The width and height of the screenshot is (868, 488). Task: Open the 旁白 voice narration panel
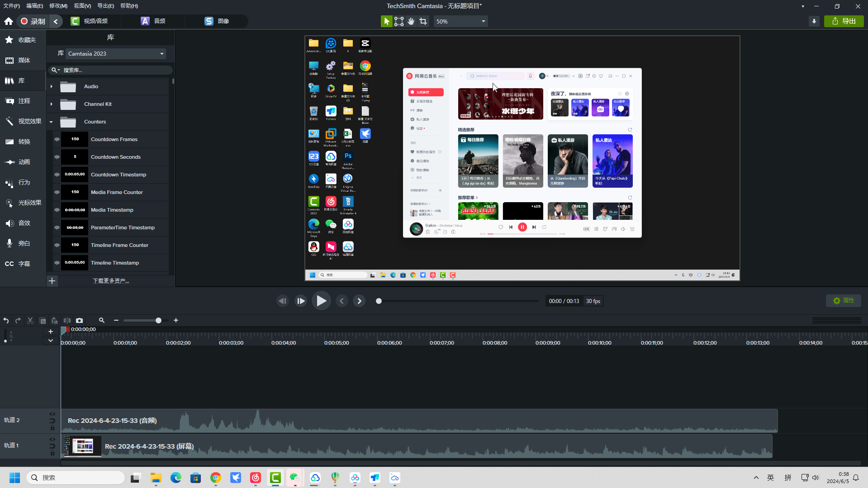coord(23,243)
